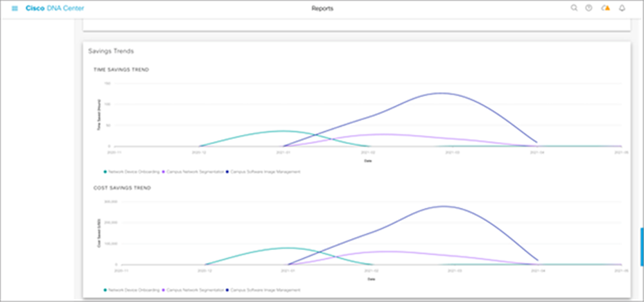Click the 2021-03 label on Cost Savings axis
This screenshot has width=644, height=302.
pos(455,270)
